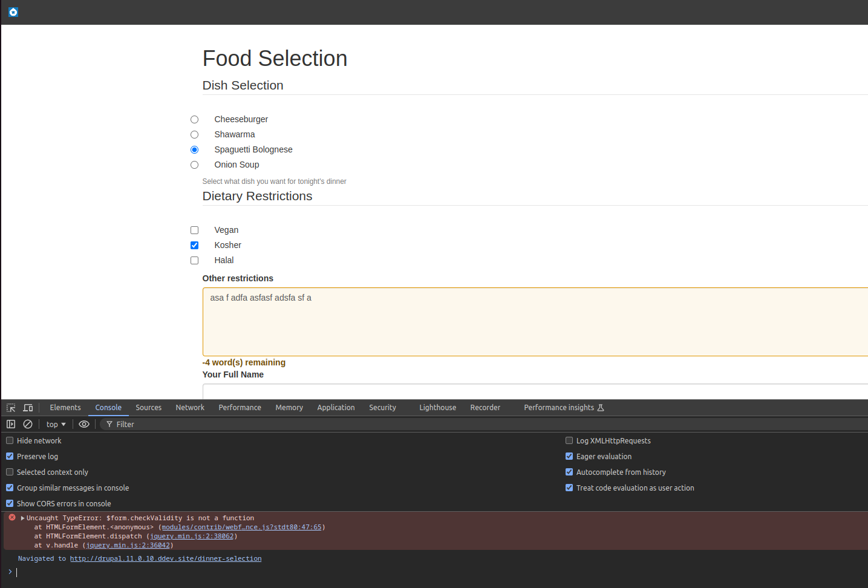Screen dimensions: 868x588
Task: Toggle the device toolbar icon
Action: (28, 408)
